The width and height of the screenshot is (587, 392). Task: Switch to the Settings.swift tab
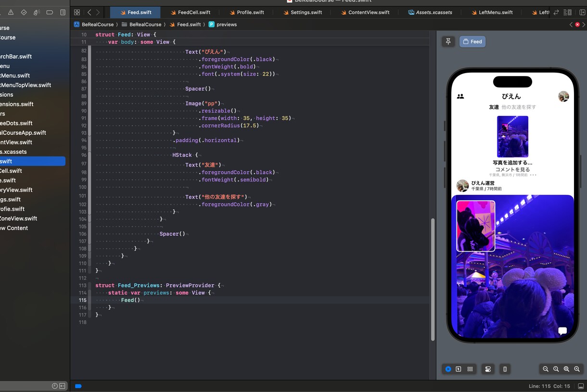tap(302, 13)
